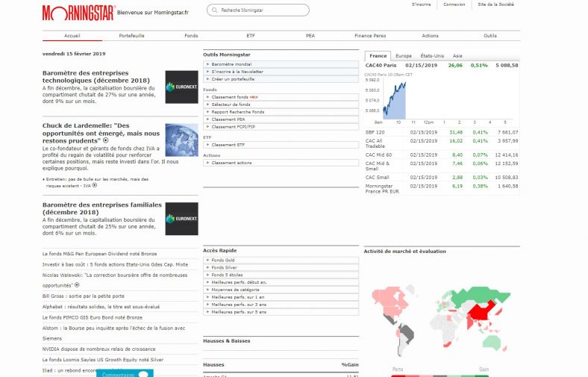Select the CAC Small index row

coord(442,178)
